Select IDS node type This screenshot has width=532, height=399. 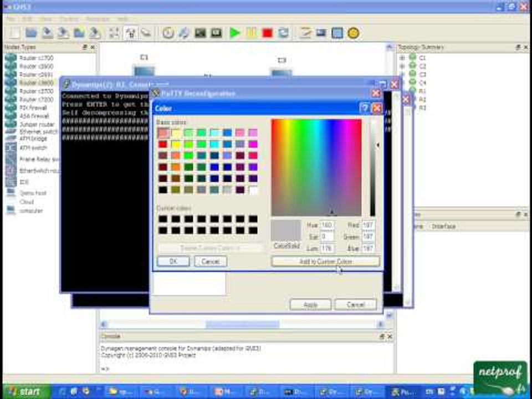[24, 182]
